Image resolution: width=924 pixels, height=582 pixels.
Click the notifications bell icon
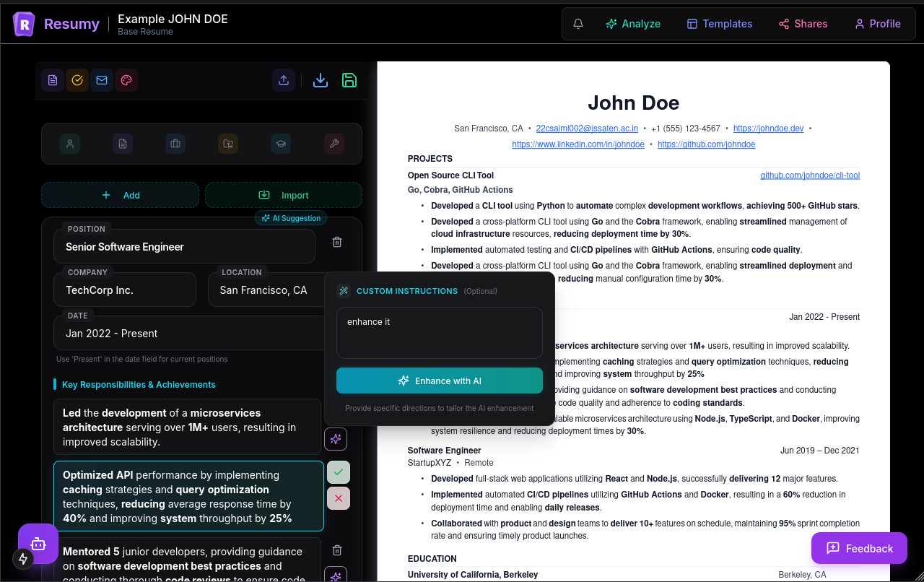tap(577, 23)
